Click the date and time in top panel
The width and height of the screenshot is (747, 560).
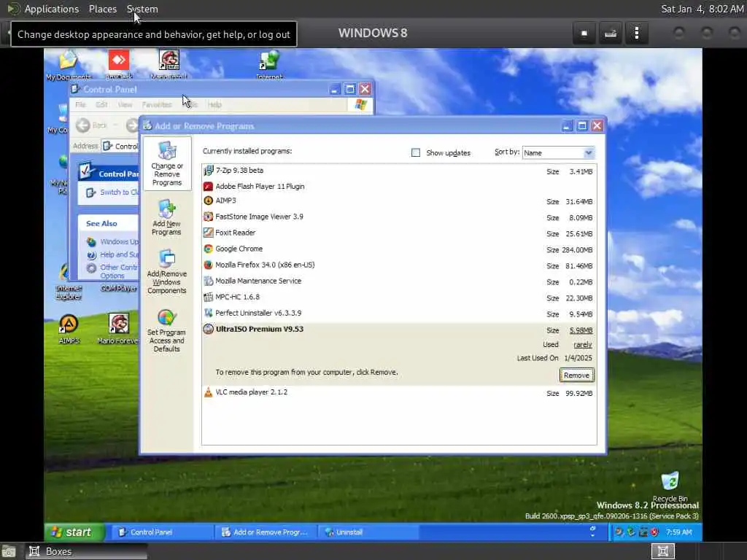tap(703, 9)
